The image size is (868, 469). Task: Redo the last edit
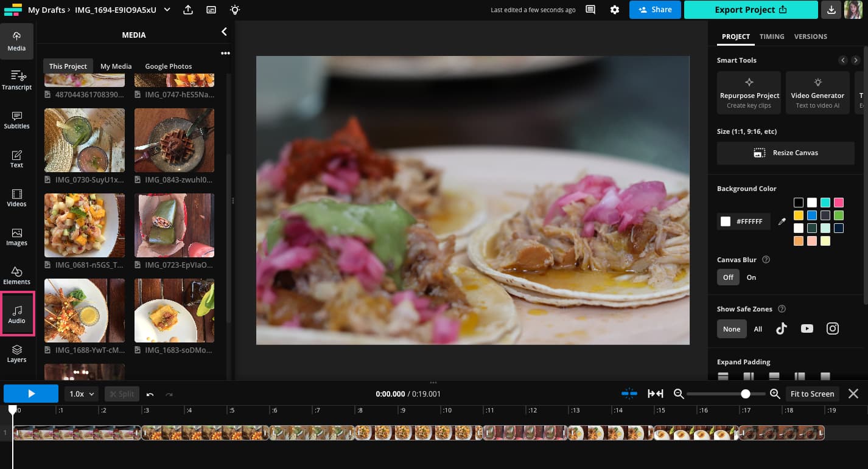[x=169, y=394]
